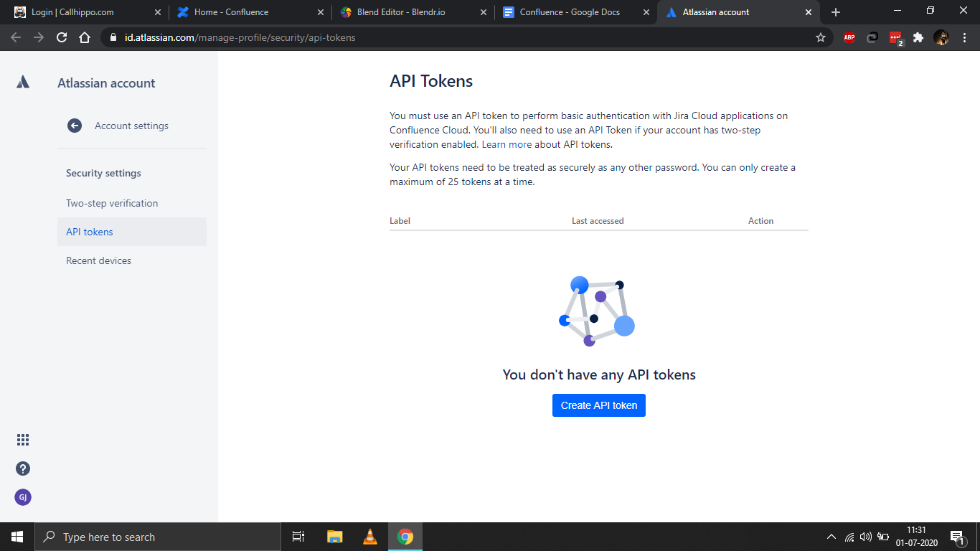Open the Adblock Plus extension icon

point(849,37)
